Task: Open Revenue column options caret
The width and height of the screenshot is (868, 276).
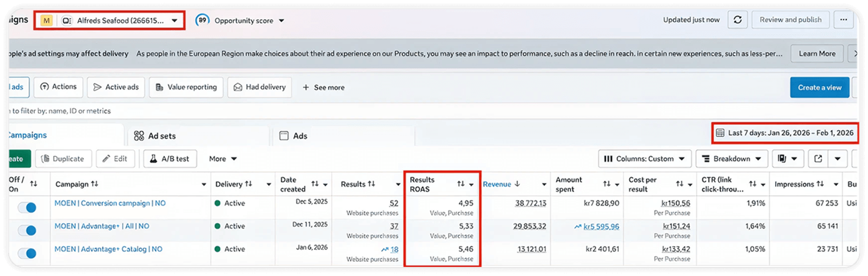Action: (x=544, y=184)
